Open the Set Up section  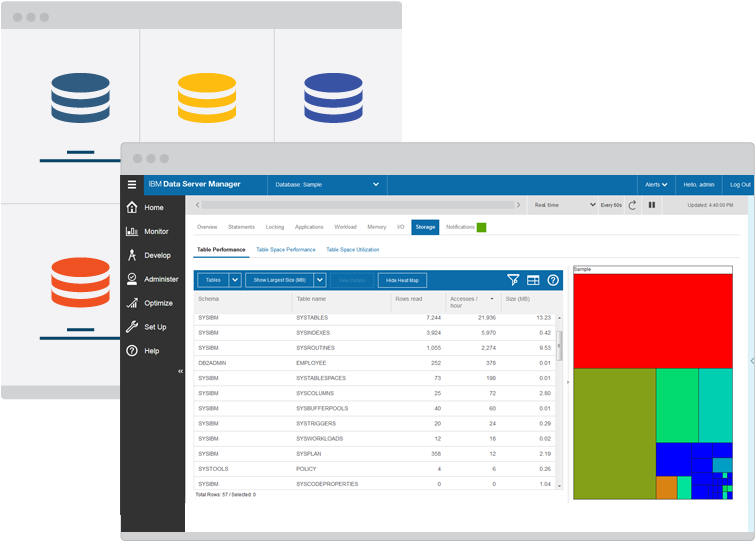click(x=146, y=327)
